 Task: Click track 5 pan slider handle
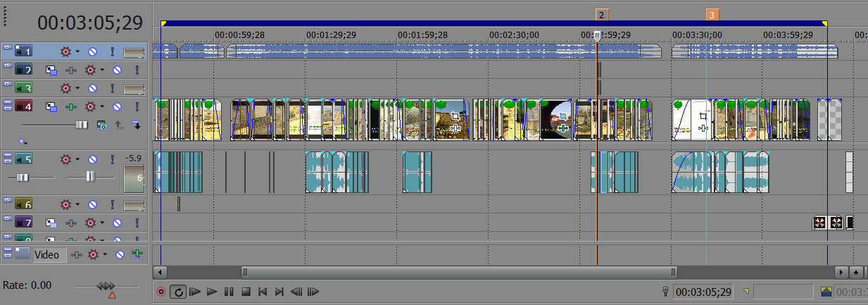click(90, 176)
